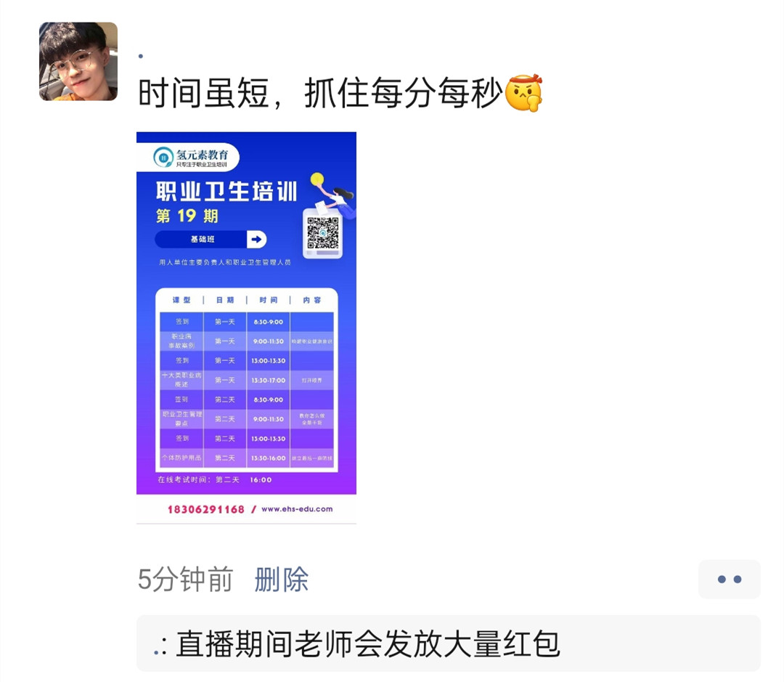Select the 基础班 pill label
This screenshot has width=784, height=682.
tap(202, 240)
